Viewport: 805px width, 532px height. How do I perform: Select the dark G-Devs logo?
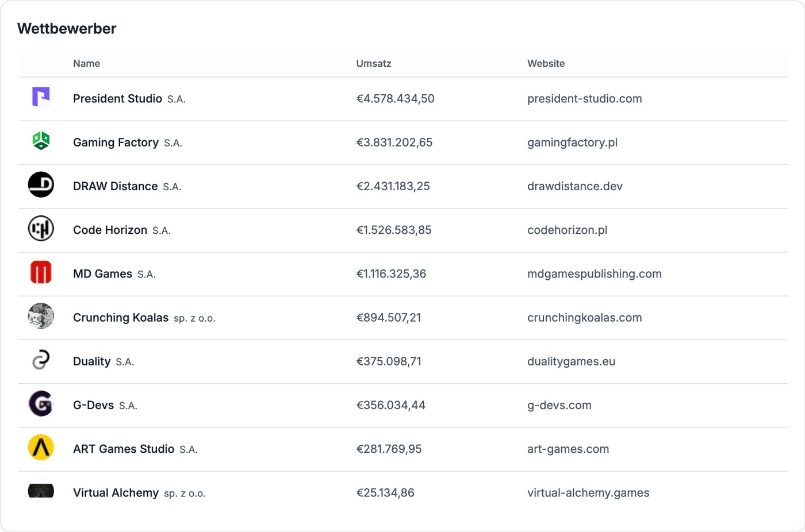41,403
